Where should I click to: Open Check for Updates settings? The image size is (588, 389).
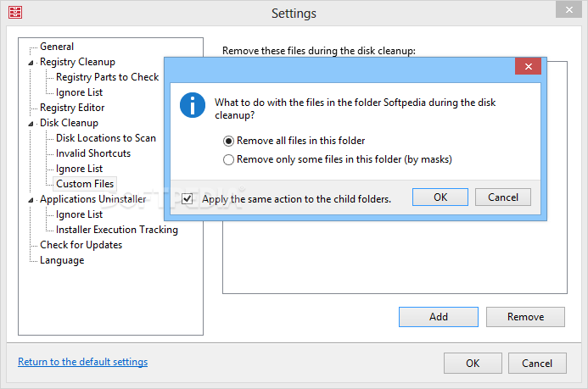coord(81,245)
